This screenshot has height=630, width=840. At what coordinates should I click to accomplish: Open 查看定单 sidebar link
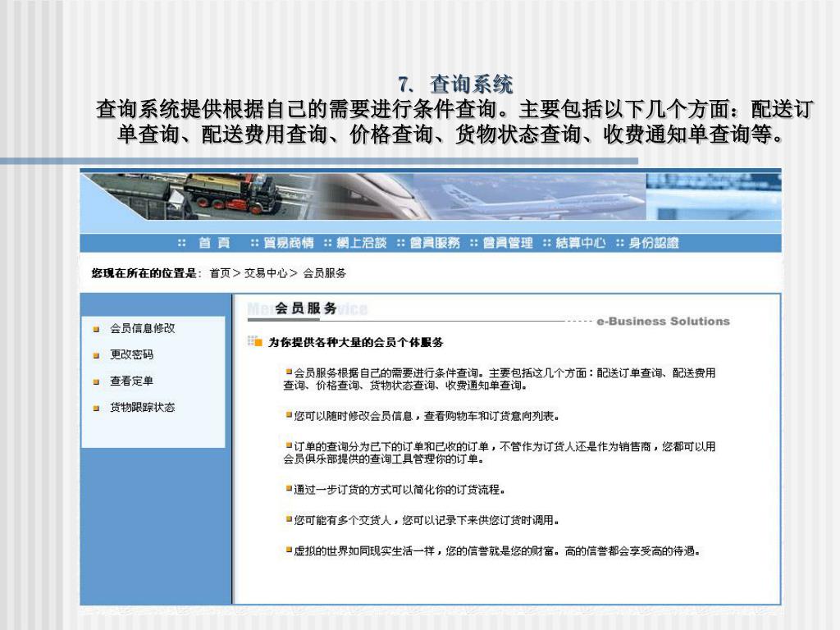[x=132, y=381]
